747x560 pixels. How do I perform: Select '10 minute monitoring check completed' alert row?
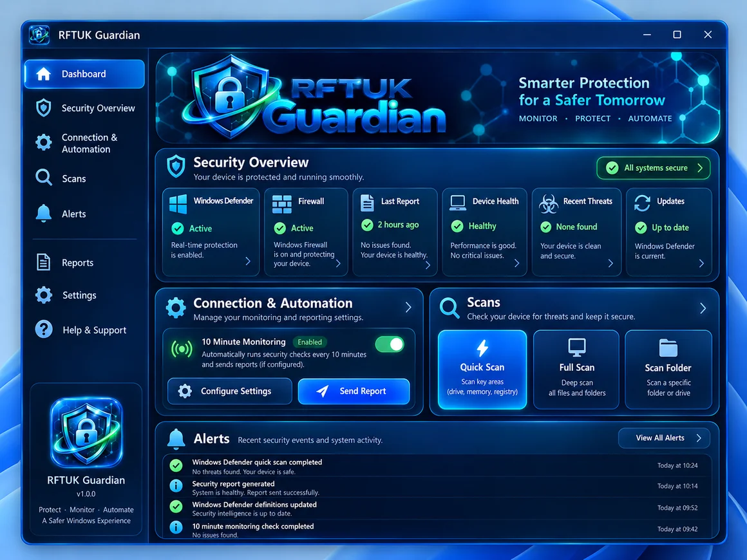coord(437,530)
